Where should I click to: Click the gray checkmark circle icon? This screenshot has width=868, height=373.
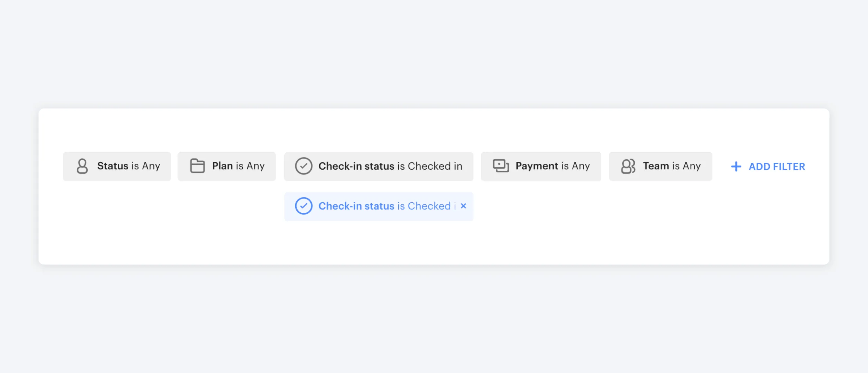point(303,166)
